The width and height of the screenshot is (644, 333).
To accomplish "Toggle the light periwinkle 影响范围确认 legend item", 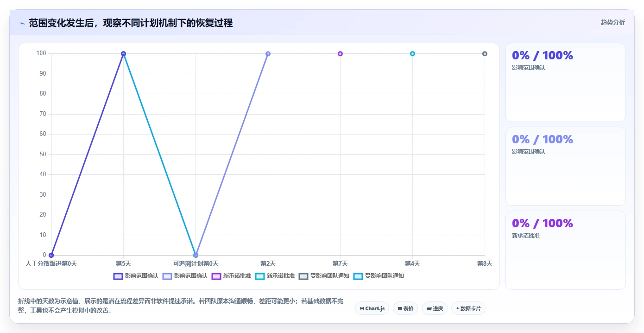I will pos(185,276).
